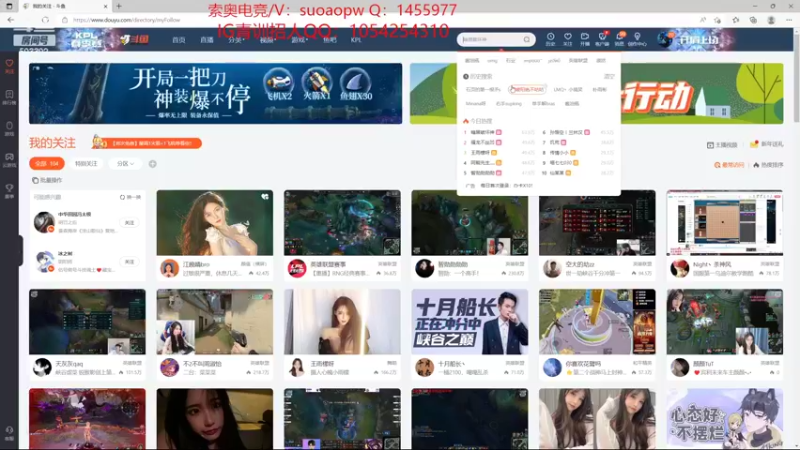Open the second left sidebar ranking icon
Screen dimensions: 800x450
[x=9, y=97]
